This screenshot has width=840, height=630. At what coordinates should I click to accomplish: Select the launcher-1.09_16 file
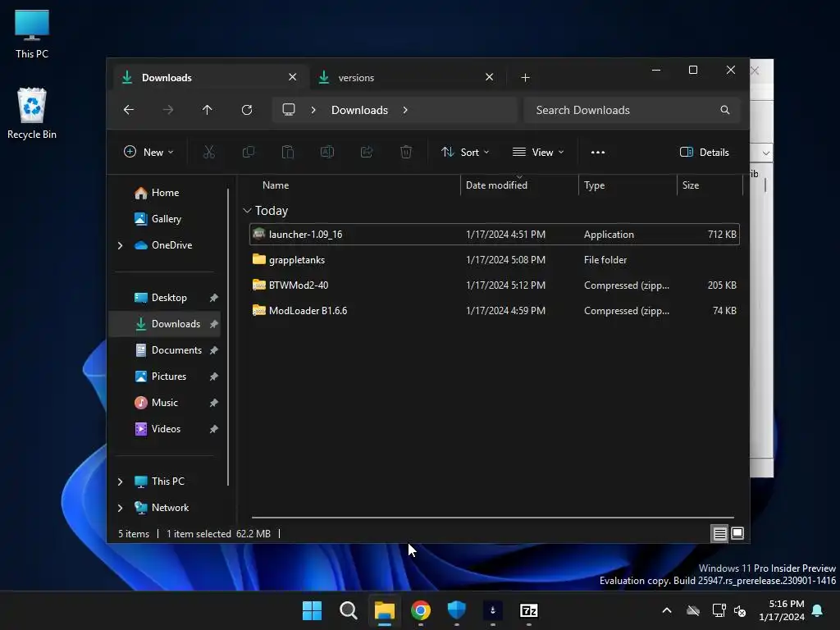(x=494, y=235)
